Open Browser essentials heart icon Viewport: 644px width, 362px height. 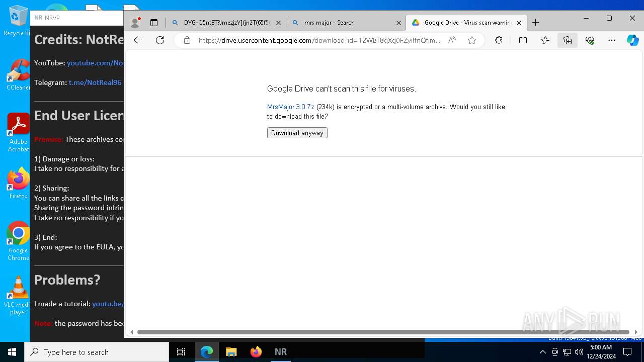coord(590,40)
